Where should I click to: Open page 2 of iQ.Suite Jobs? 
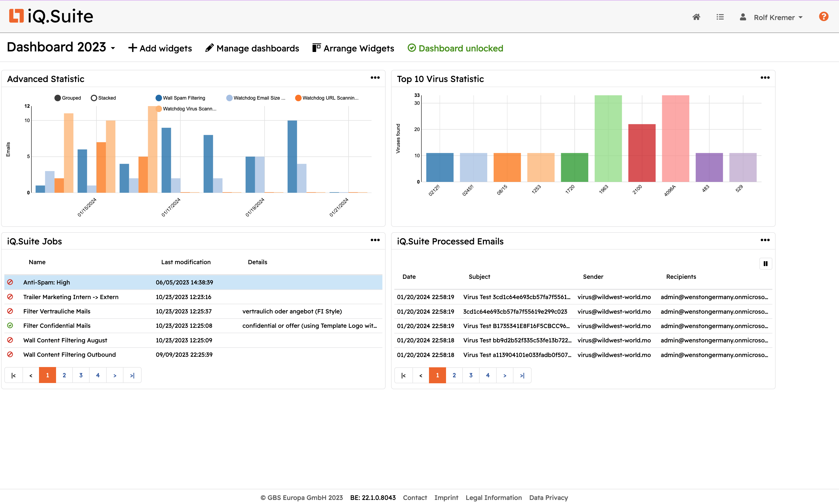tap(64, 375)
